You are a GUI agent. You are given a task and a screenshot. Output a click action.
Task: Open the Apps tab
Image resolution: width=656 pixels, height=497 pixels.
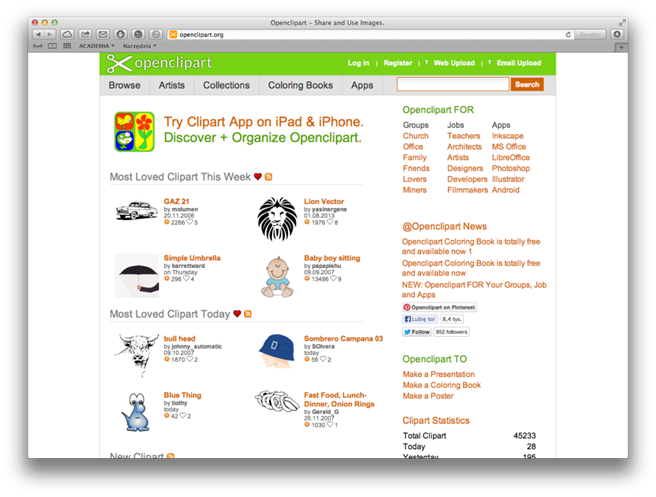click(x=362, y=85)
